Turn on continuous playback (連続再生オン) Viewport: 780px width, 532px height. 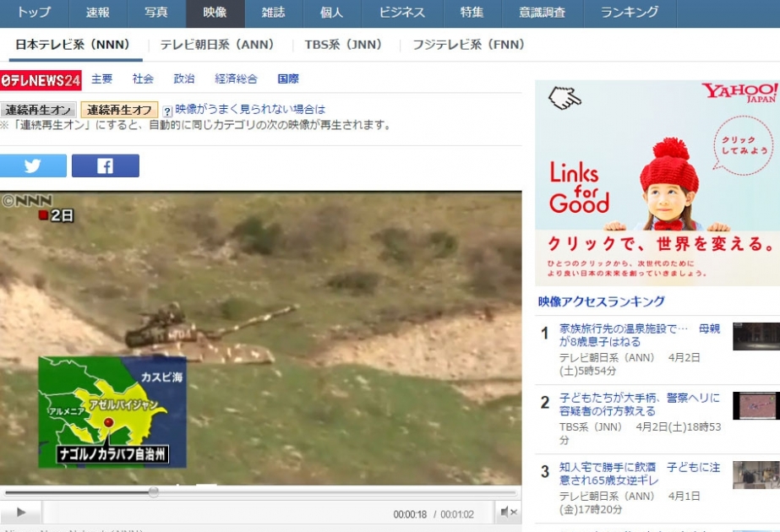[38, 110]
